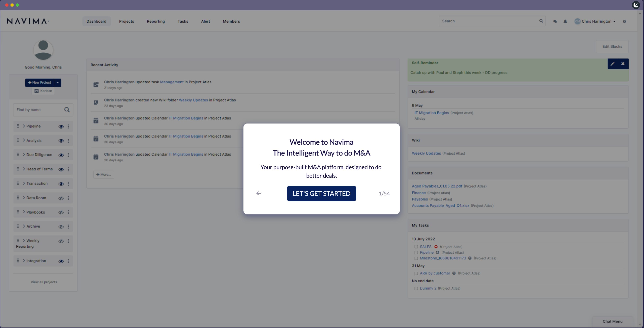
Task: Click the help question mark icon
Action: (x=624, y=22)
